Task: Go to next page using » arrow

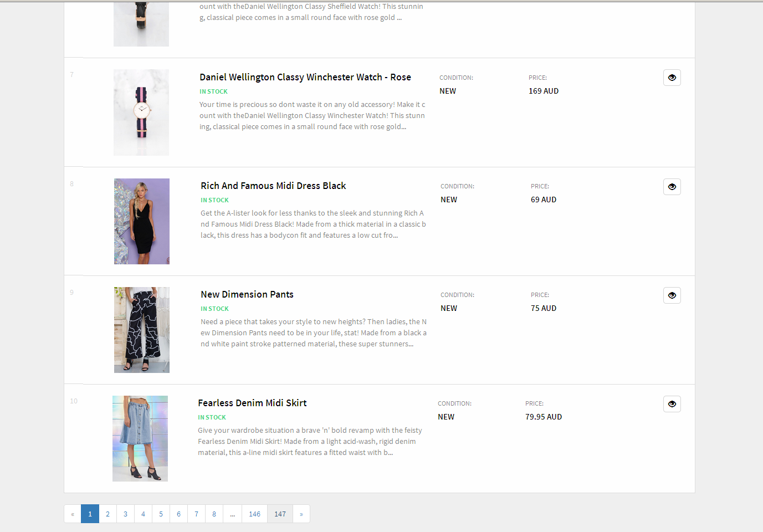Action: tap(301, 514)
